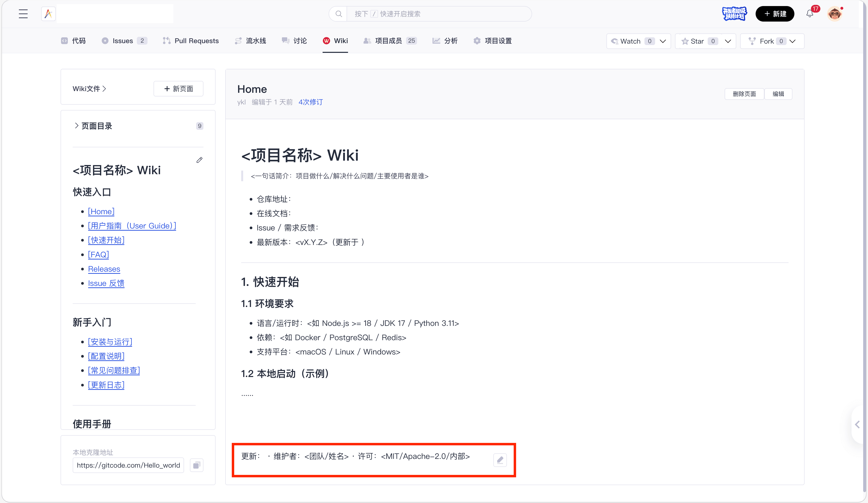This screenshot has height=503, width=868.
Task: Expand the Star dropdown
Action: tap(728, 41)
